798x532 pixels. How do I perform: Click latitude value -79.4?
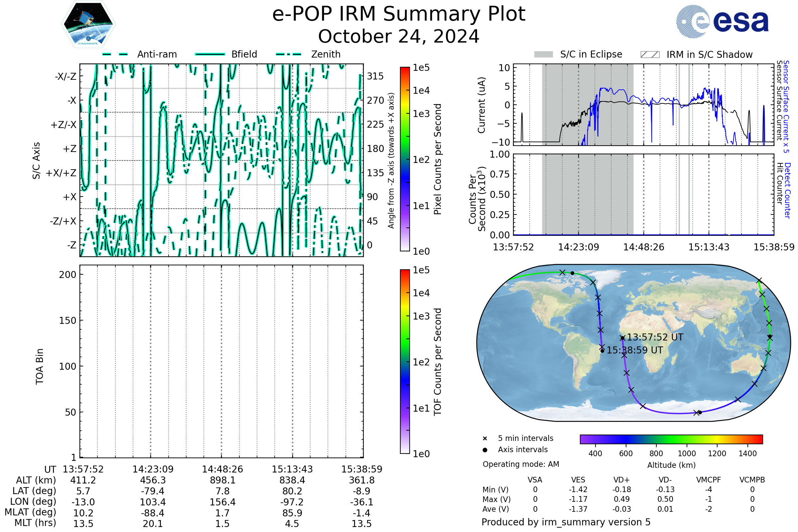pyautogui.click(x=153, y=491)
